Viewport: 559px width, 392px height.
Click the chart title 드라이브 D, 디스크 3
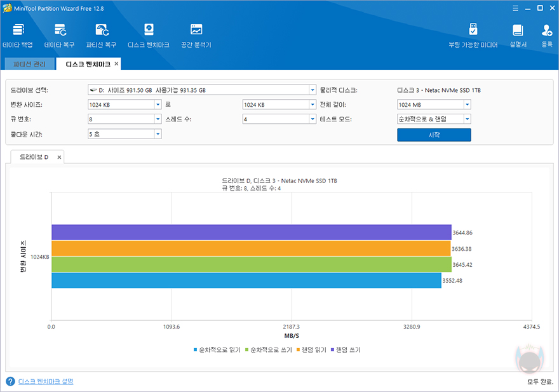[279, 181]
